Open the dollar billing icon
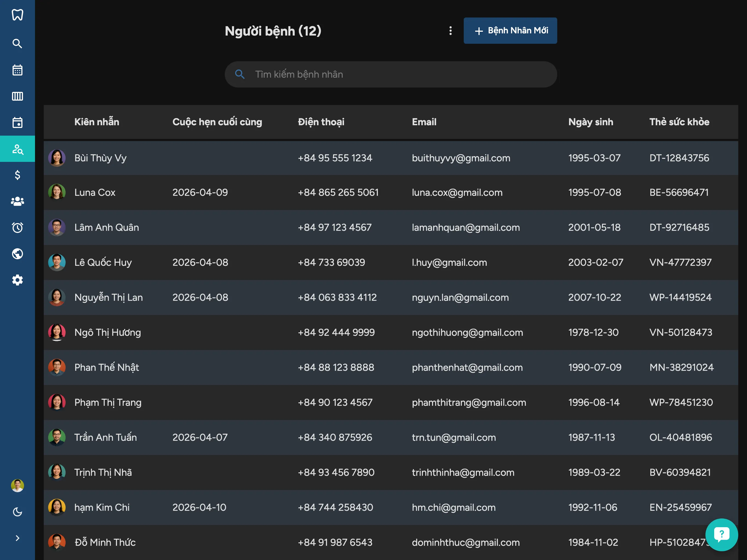The width and height of the screenshot is (747, 560). pos(17,175)
